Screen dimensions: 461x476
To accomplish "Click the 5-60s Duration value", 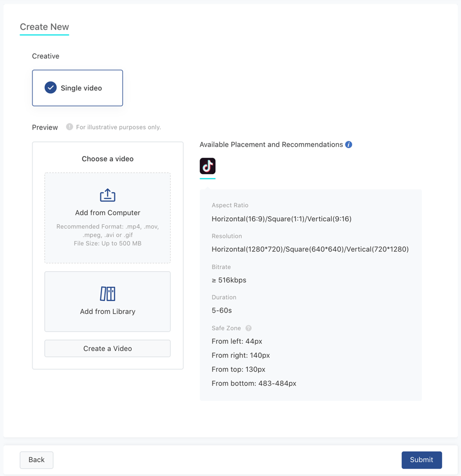I will 222,310.
